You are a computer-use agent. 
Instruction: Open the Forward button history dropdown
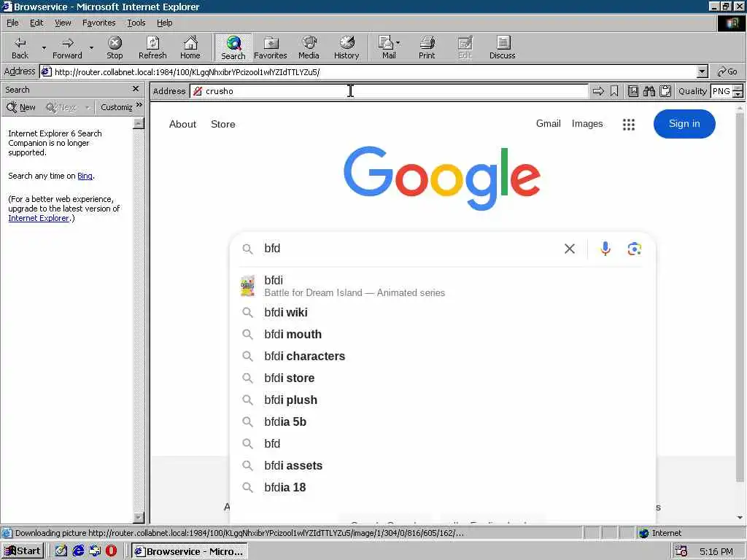(91, 47)
